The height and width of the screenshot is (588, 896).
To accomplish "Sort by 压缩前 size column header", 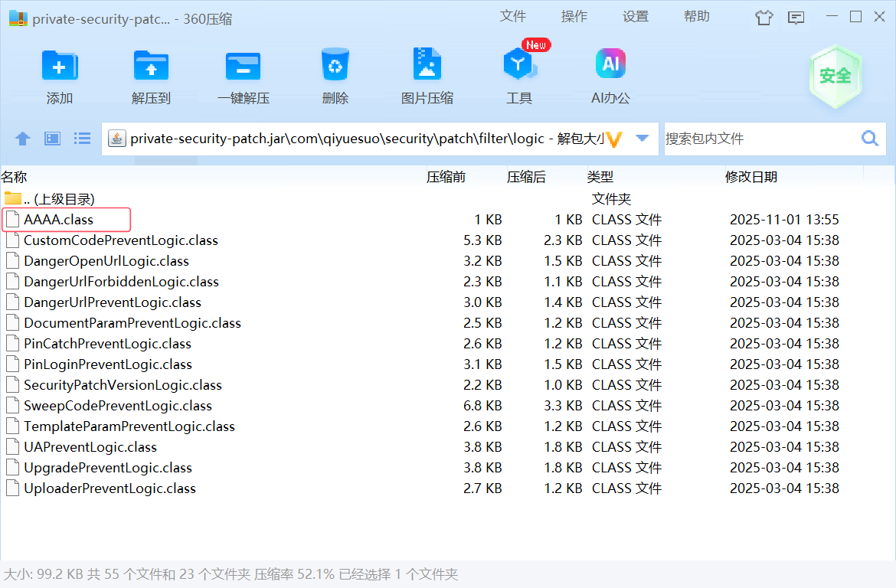I will coord(446,177).
